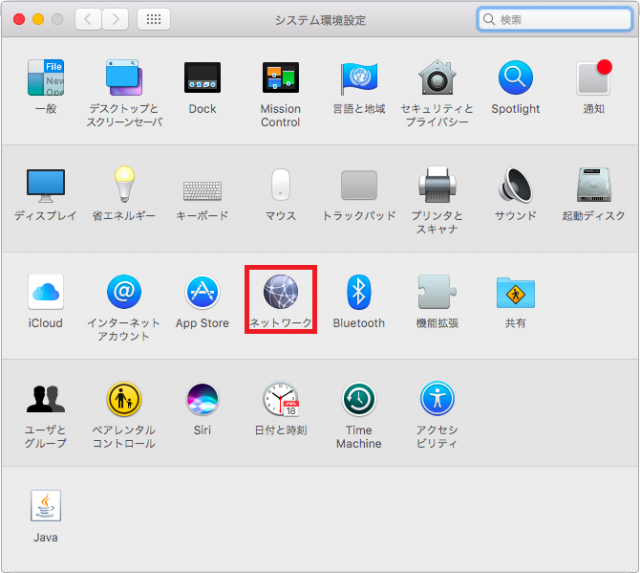
Task: Click the back navigation arrow
Action: click(89, 19)
